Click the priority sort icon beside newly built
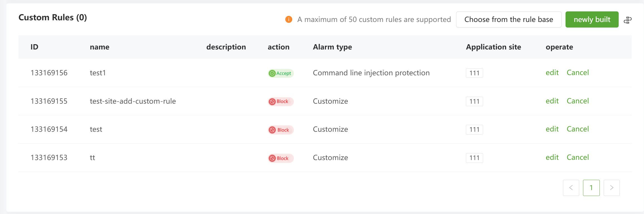This screenshot has height=214, width=644. point(628,20)
